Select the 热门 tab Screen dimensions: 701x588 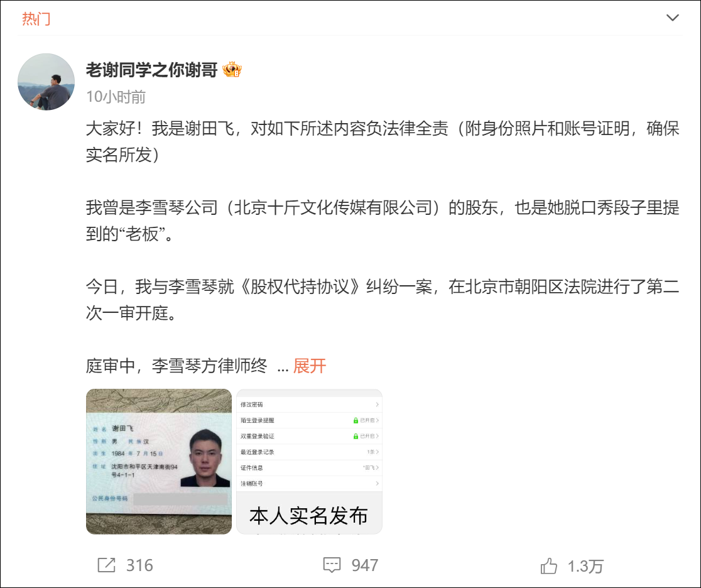coord(36,19)
